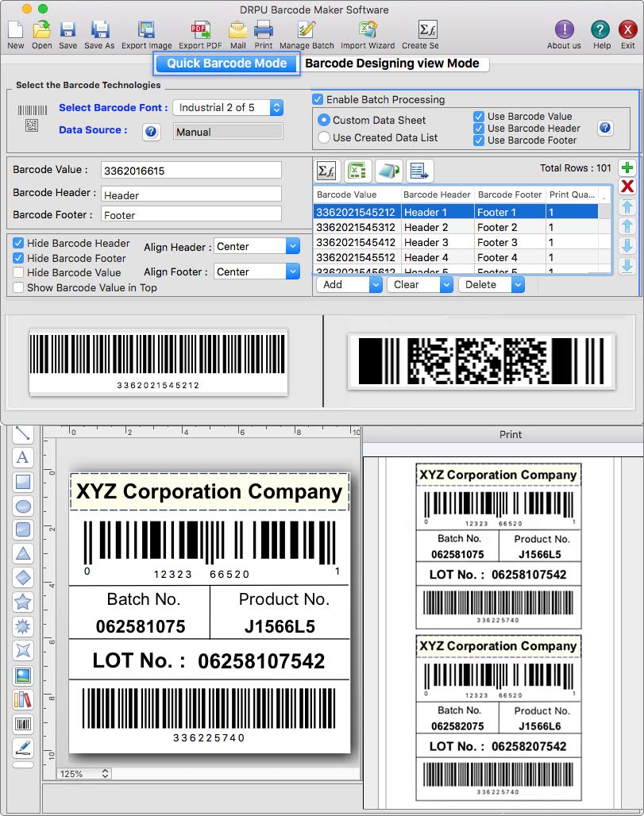Image resolution: width=644 pixels, height=816 pixels.
Task: Open Align Footer dropdown
Action: click(256, 271)
